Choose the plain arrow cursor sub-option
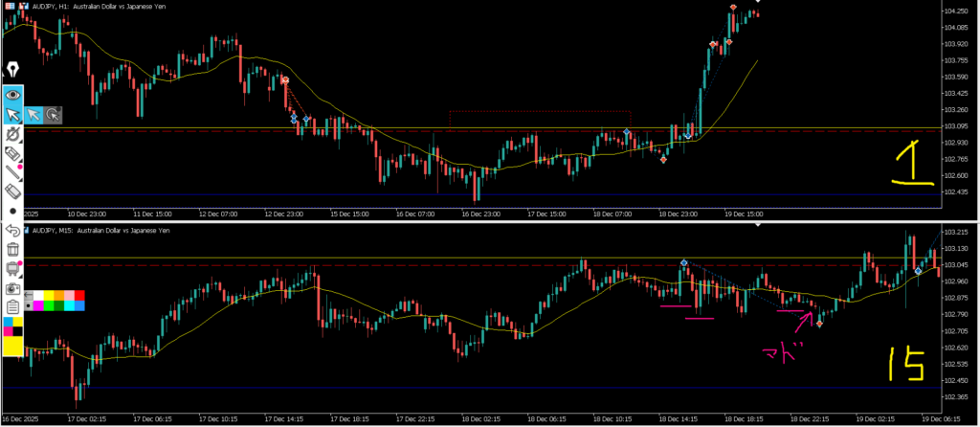 tap(33, 114)
